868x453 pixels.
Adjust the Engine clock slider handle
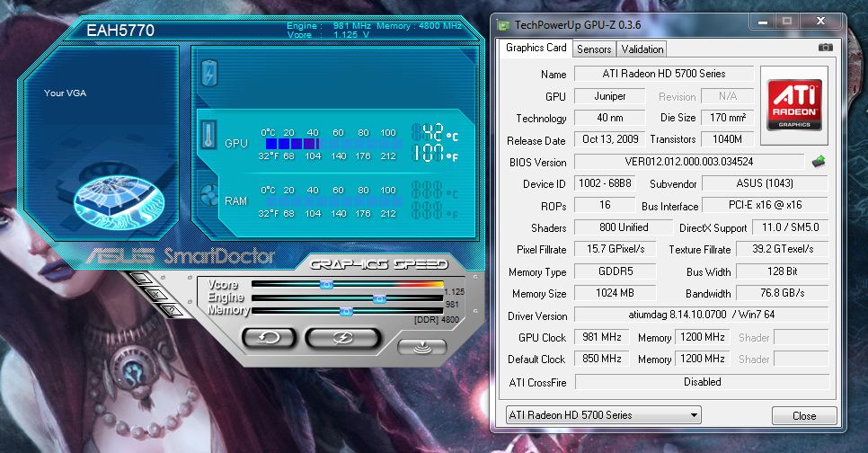pos(379,298)
